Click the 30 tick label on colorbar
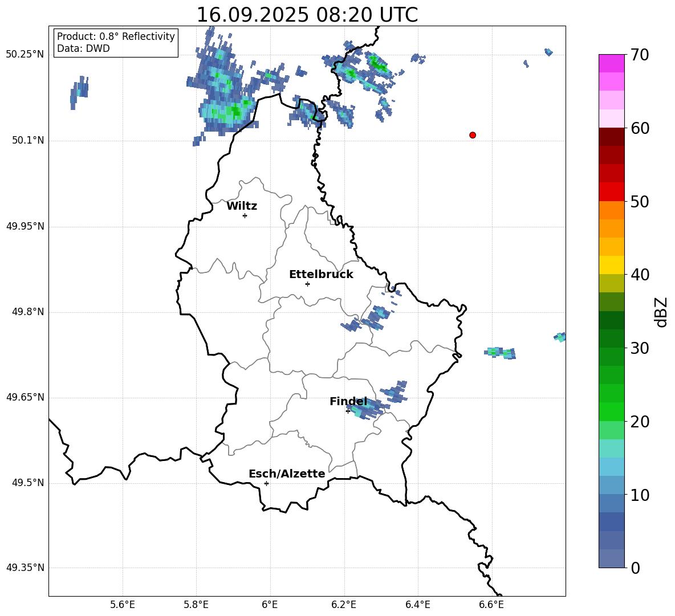 (639, 348)
